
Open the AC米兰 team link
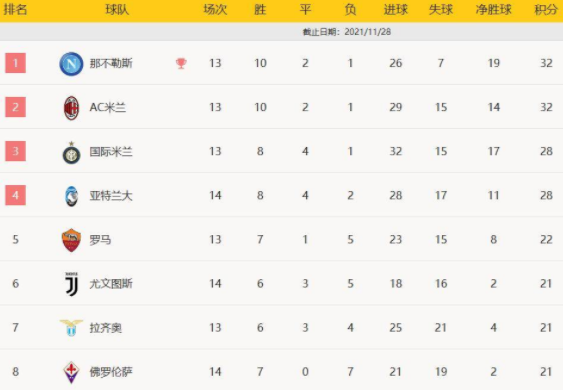(x=108, y=107)
